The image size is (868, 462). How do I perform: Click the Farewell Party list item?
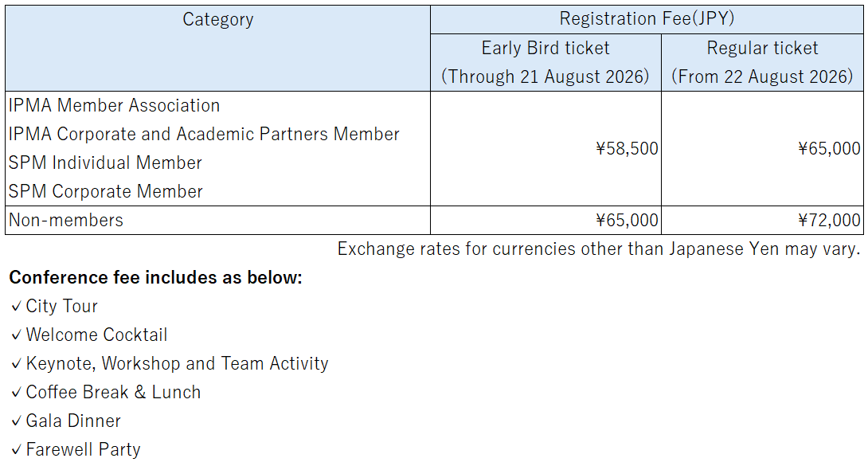point(76,450)
